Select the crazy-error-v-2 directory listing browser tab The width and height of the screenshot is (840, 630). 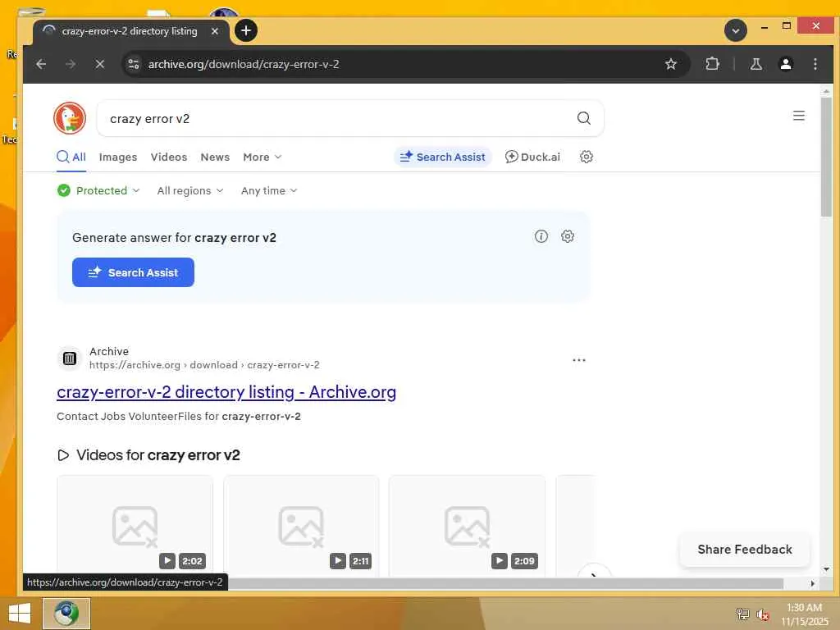tap(131, 32)
